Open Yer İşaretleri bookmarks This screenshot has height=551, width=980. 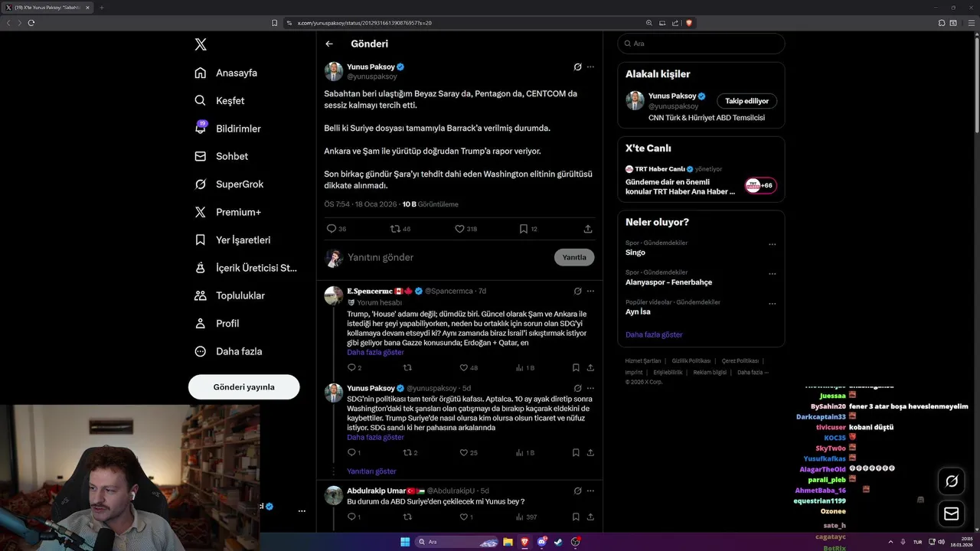pos(232,240)
